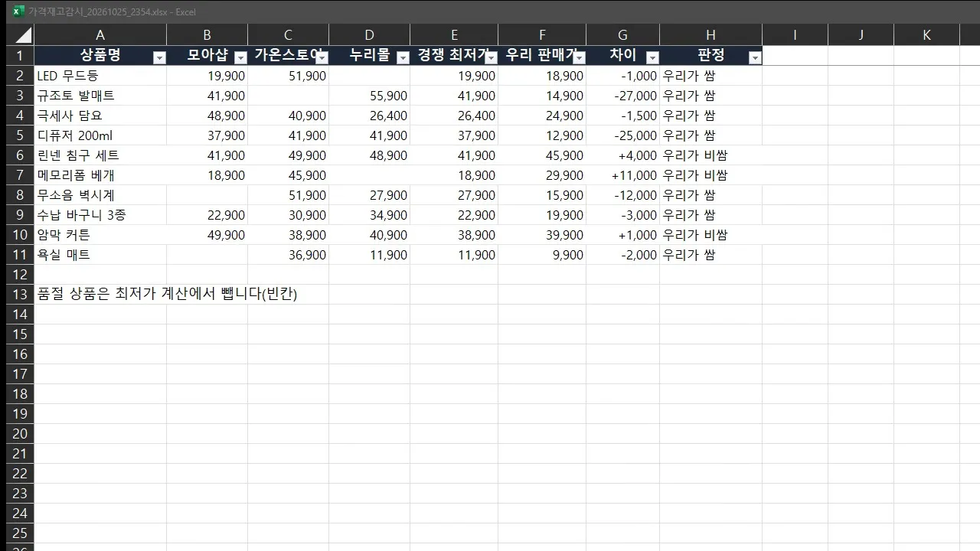980x551 pixels.
Task: Click the '욕실 매트' cell
Action: [100, 255]
